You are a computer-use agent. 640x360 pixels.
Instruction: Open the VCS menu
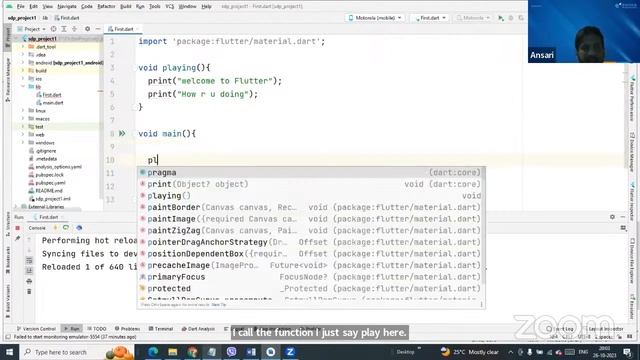pos(169,7)
